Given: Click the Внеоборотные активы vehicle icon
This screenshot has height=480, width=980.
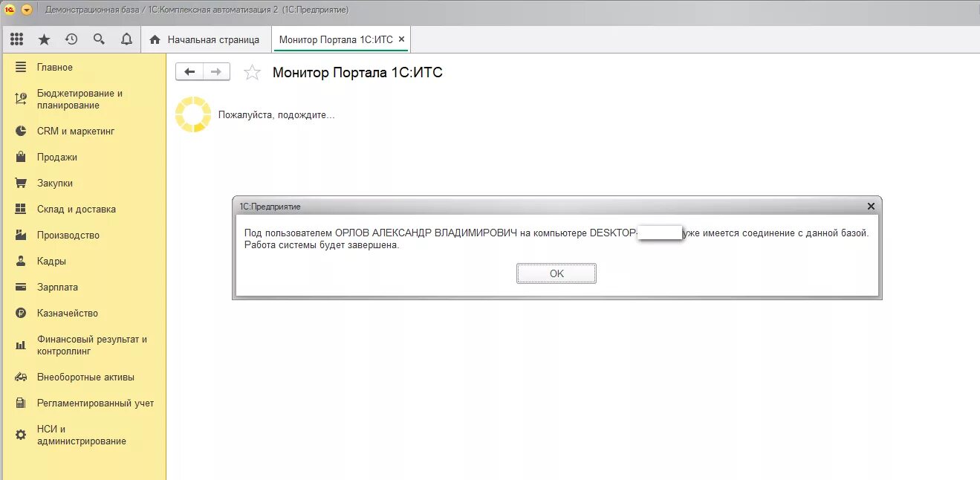Looking at the screenshot, I should click(x=21, y=377).
